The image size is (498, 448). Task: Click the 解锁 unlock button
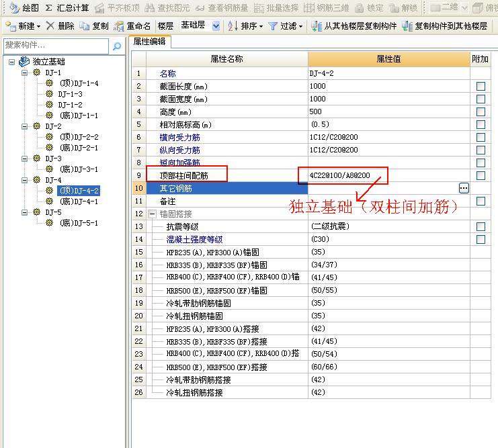pos(403,7)
